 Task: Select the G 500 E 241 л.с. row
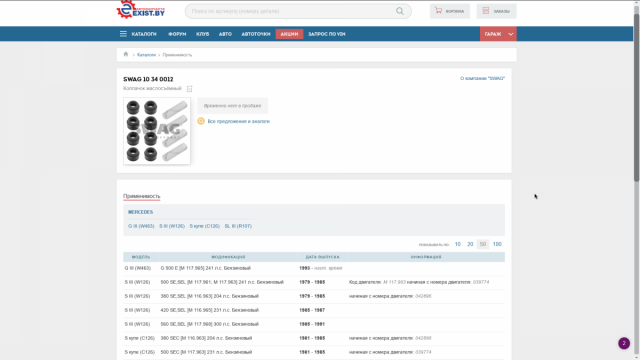314,268
